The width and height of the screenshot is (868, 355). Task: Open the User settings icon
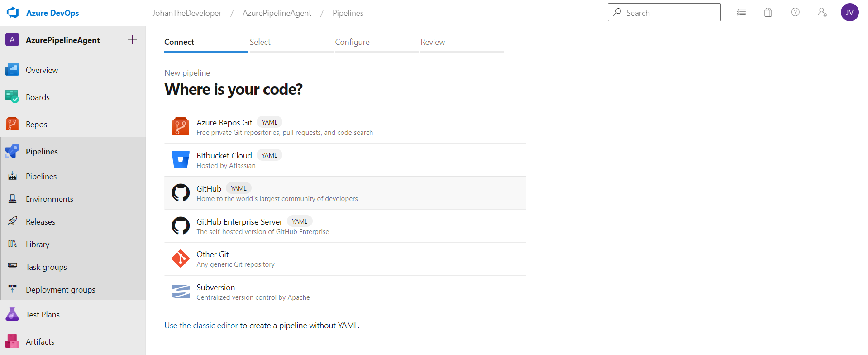(x=823, y=13)
